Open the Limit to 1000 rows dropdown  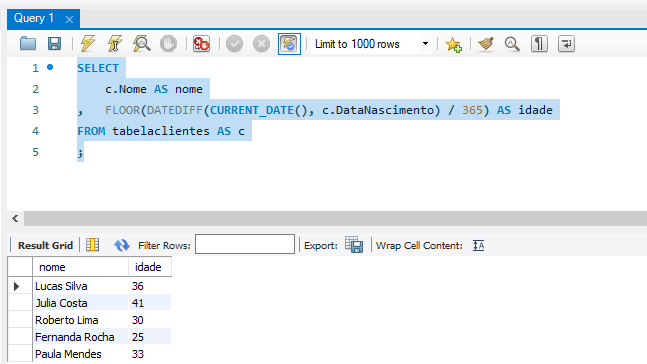coord(371,44)
